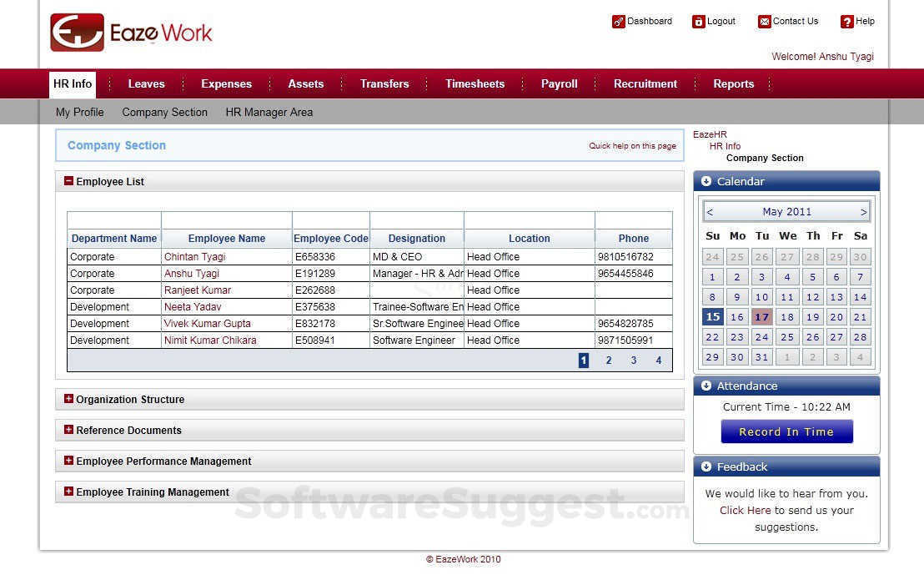Select May 22 in the calendar
This screenshot has width=924, height=585.
tap(712, 336)
